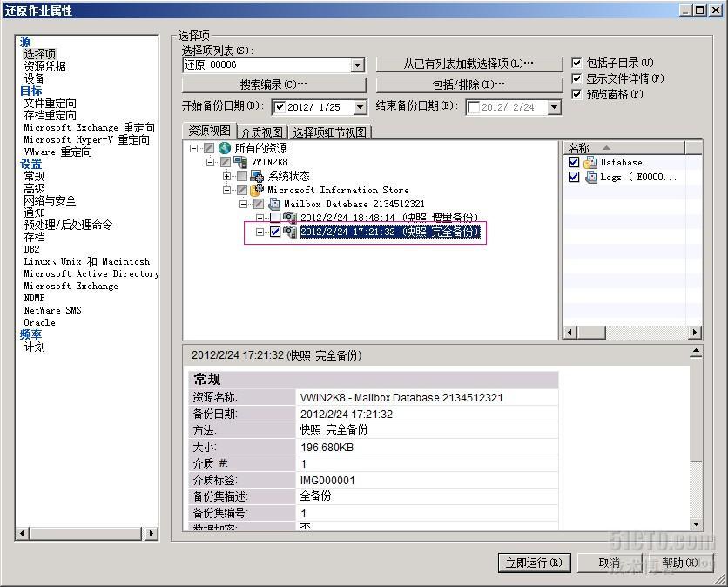Click left navigation horizontal scrollbar thumb
728x587 pixels.
click(85, 534)
